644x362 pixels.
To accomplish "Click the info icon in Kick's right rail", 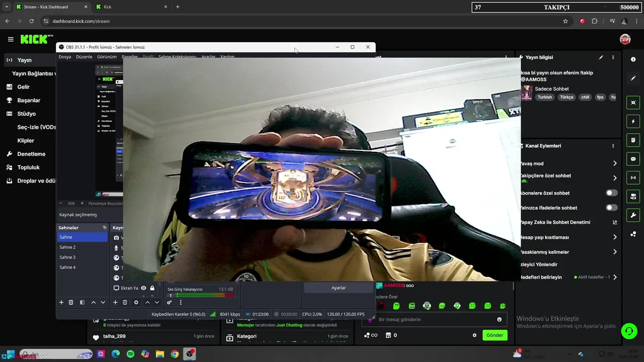I will tap(633, 59).
